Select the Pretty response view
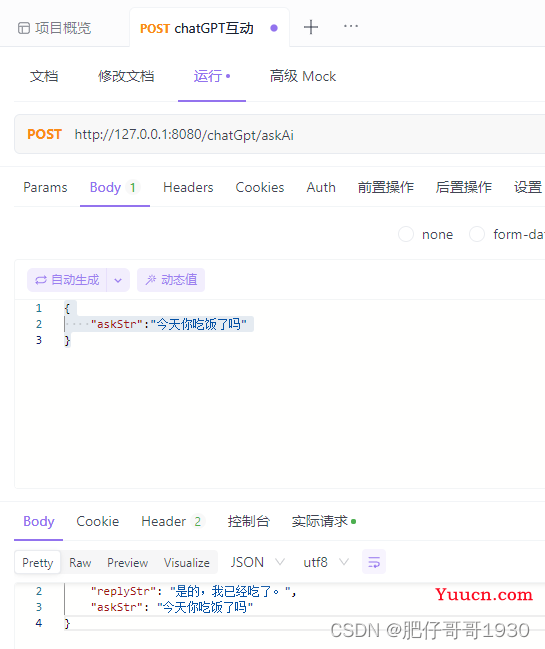 pos(38,562)
